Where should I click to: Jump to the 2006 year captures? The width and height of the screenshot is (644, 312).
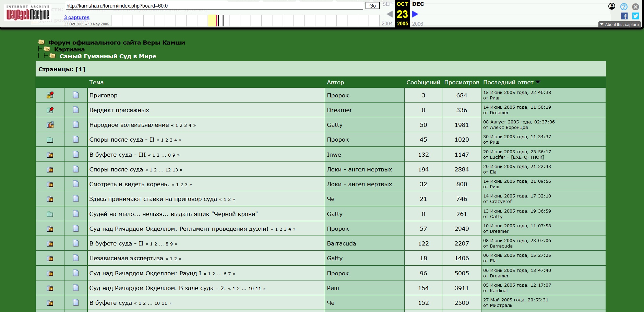click(x=417, y=24)
